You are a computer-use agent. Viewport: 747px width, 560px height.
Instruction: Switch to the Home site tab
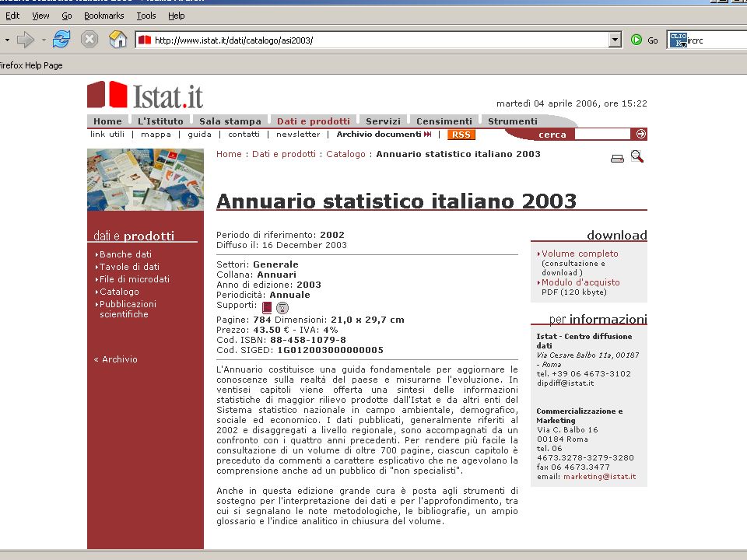click(x=107, y=121)
